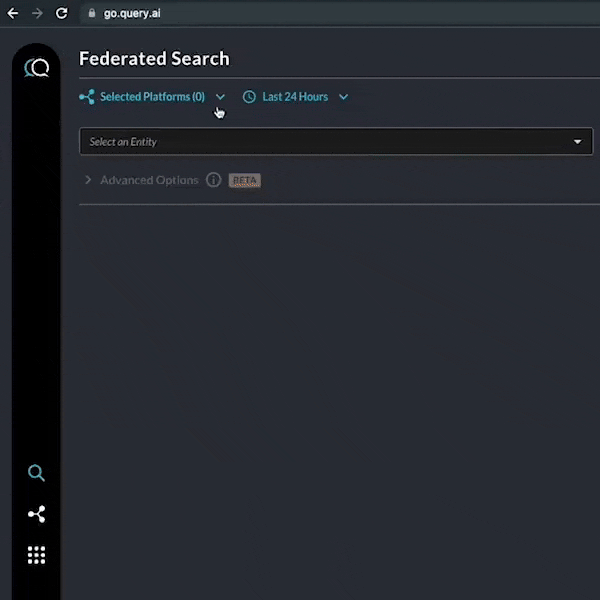Image resolution: width=600 pixels, height=600 pixels.
Task: Open the apps grid icon in sidebar
Action: (36, 555)
